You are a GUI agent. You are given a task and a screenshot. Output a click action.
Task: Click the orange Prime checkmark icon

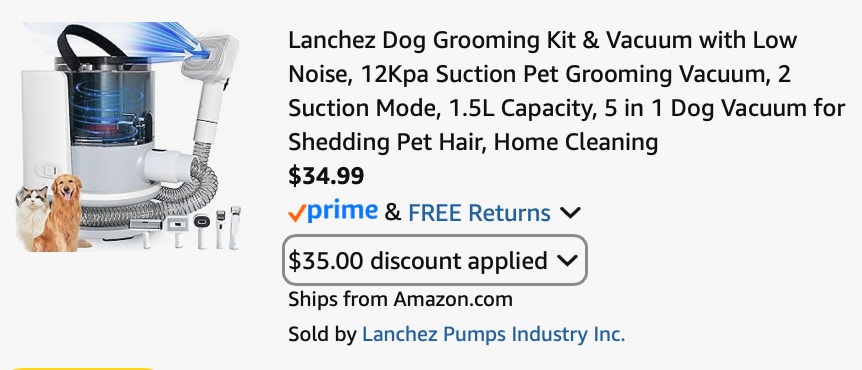click(x=296, y=213)
